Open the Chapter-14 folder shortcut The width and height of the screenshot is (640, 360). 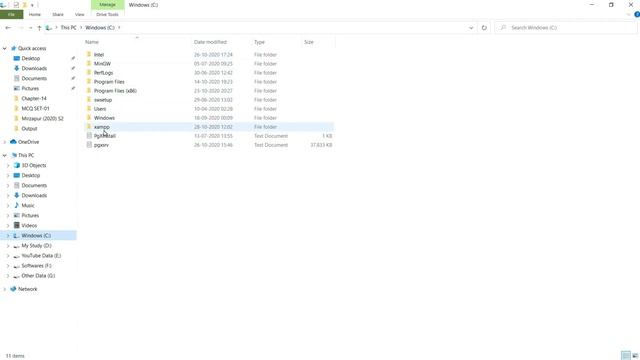click(33, 98)
